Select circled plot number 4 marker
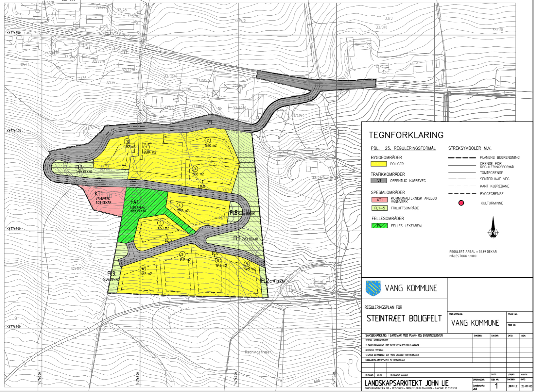This screenshot has width=537, height=392. 180,205
